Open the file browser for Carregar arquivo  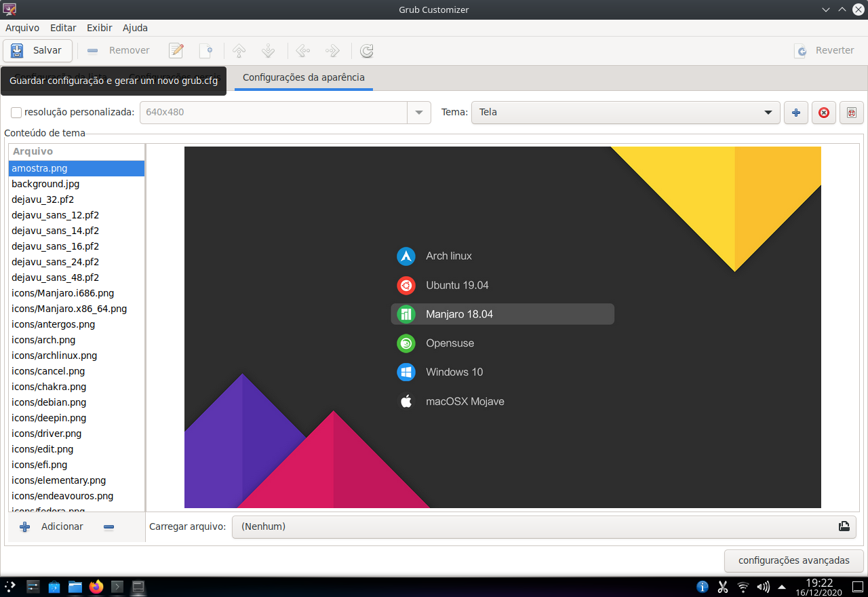point(844,526)
